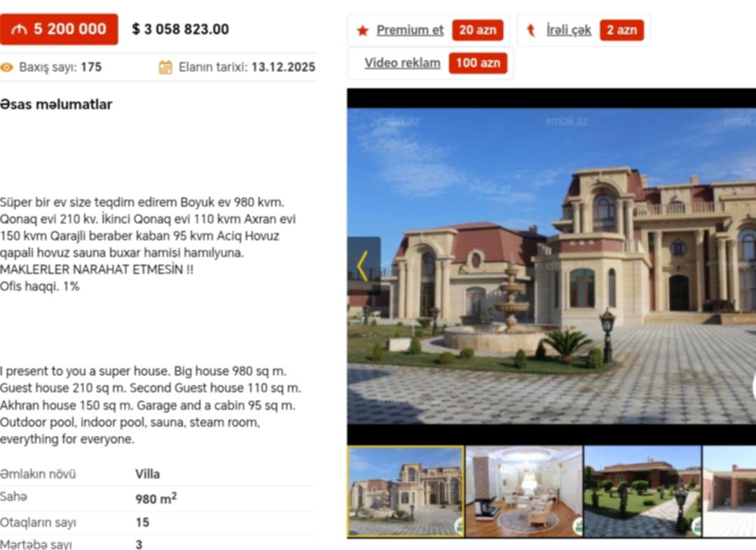The height and width of the screenshot is (550, 756).
Task: Select the garage thumbnail at the right edge
Action: (729, 491)
